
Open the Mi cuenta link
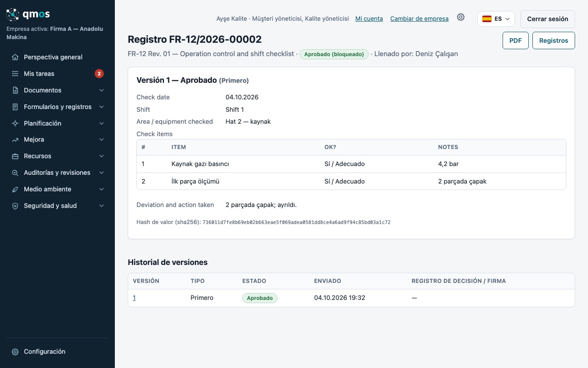coord(369,19)
